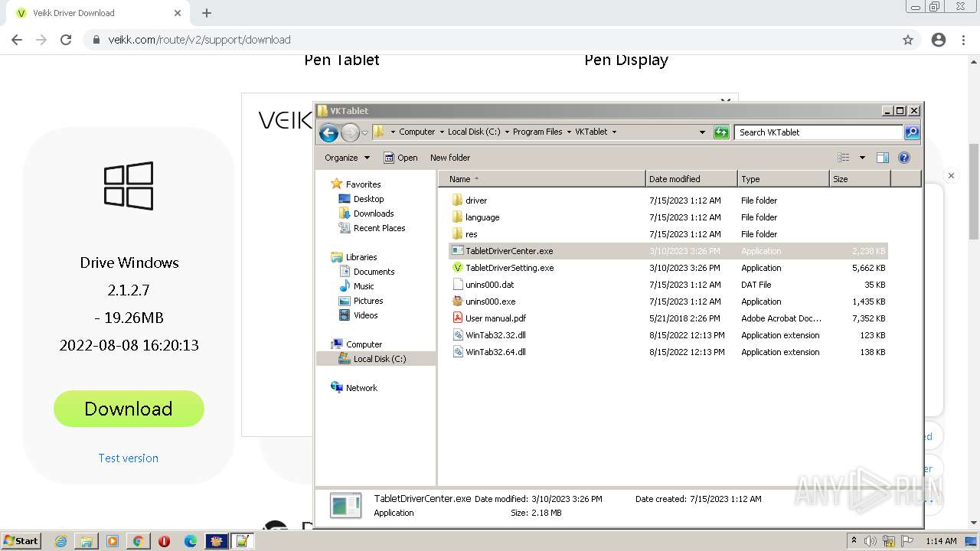Select unins000.exe application file
Screen dimensions: 980x551
click(x=491, y=302)
